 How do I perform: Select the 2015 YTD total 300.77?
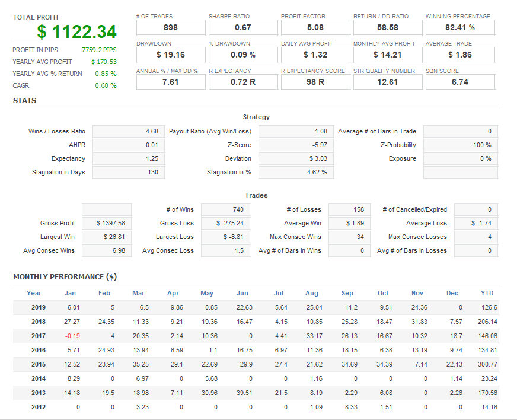coord(488,365)
